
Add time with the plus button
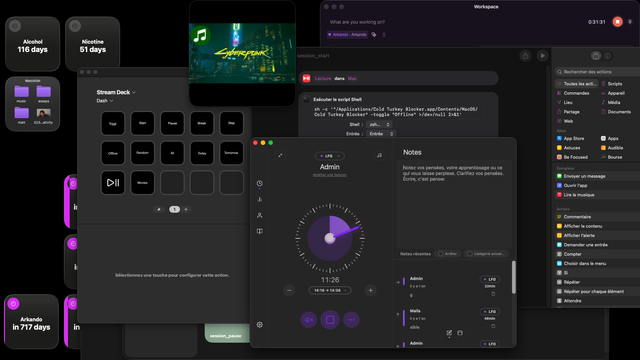(371, 290)
